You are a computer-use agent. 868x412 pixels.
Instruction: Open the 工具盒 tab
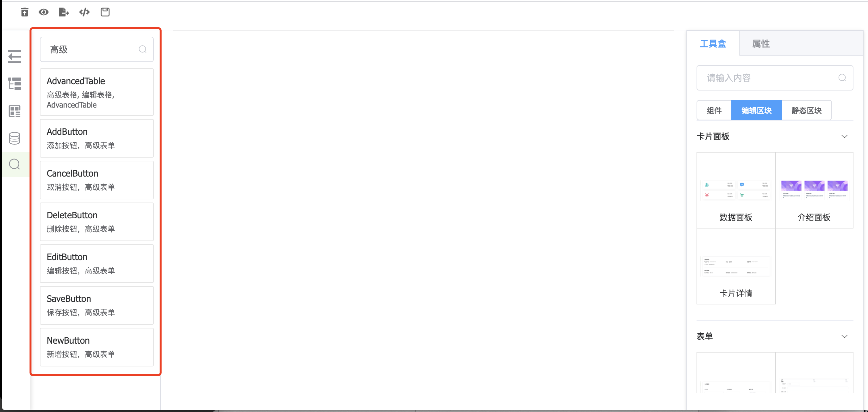(713, 43)
